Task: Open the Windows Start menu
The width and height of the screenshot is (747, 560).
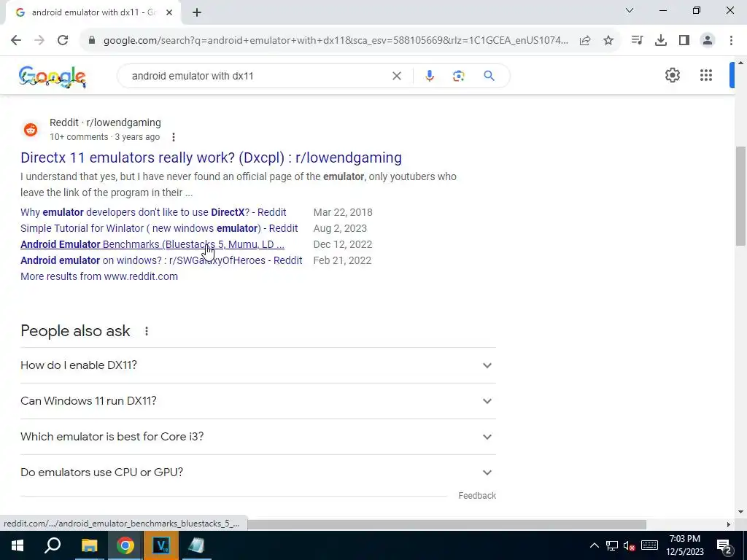Action: pyautogui.click(x=18, y=545)
